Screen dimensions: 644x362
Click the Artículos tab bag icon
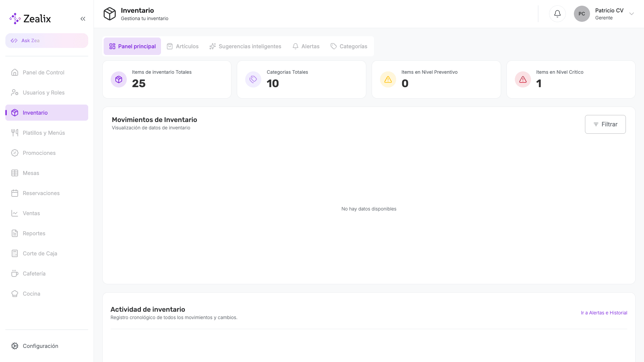(x=170, y=46)
